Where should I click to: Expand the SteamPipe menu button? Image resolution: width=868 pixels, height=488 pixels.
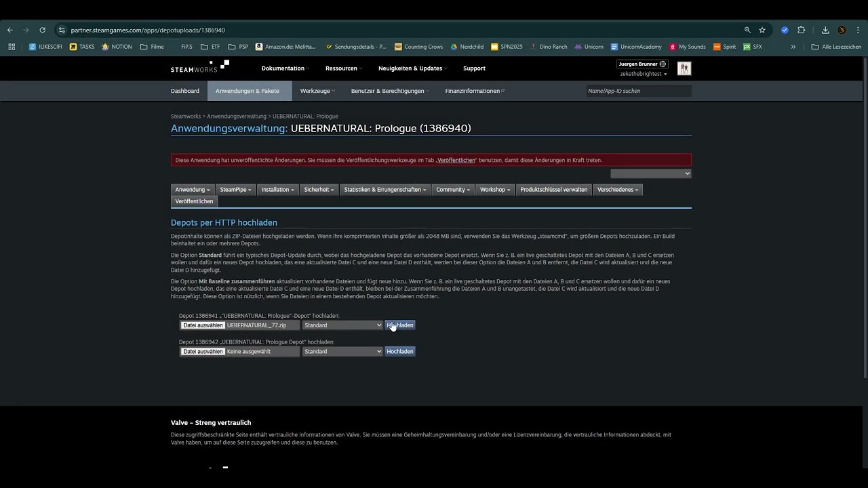click(x=235, y=190)
